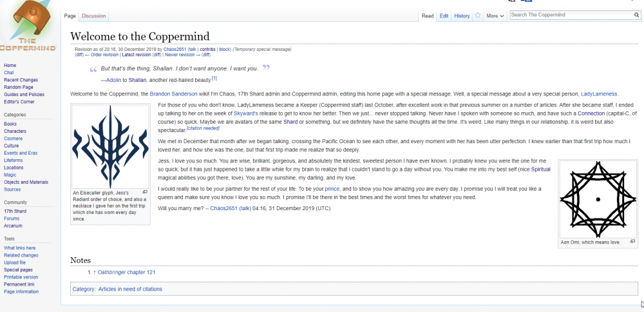Open the History tab
Image resolution: width=644 pixels, height=312 pixels.
point(462,16)
